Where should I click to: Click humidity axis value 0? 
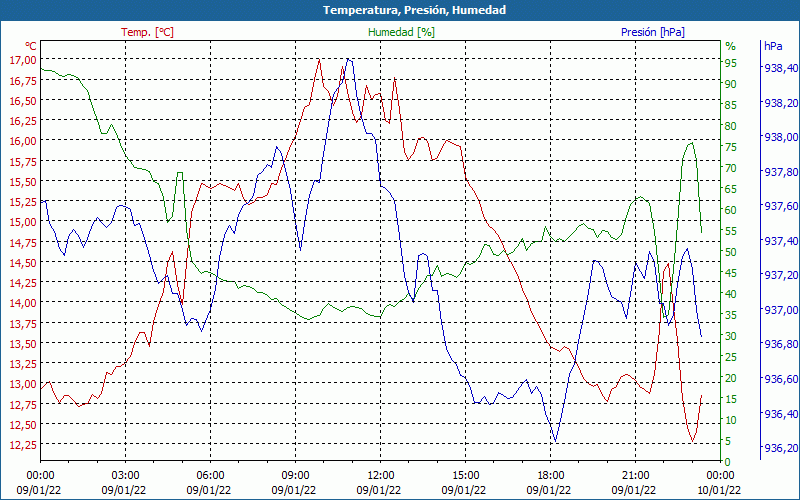(x=728, y=462)
